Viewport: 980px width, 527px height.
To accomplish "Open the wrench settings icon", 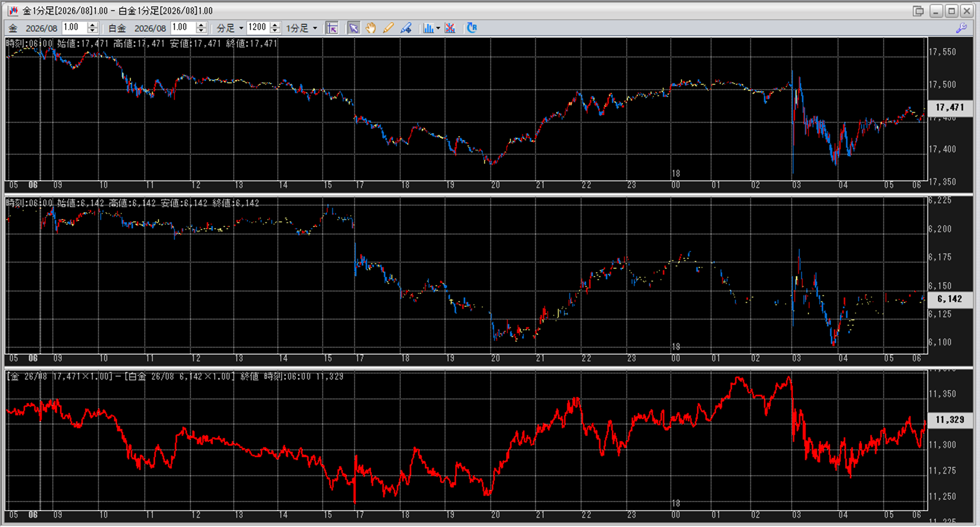I will (961, 28).
